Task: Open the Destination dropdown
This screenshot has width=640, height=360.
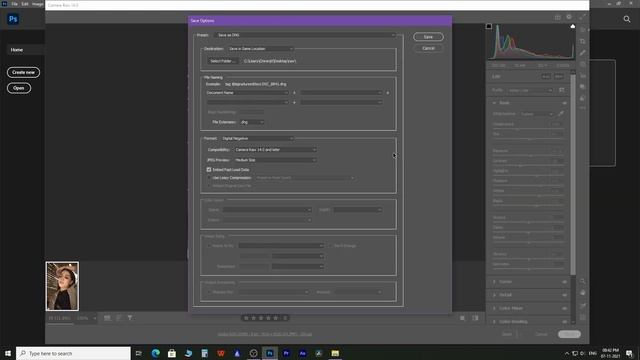Action: pos(260,49)
